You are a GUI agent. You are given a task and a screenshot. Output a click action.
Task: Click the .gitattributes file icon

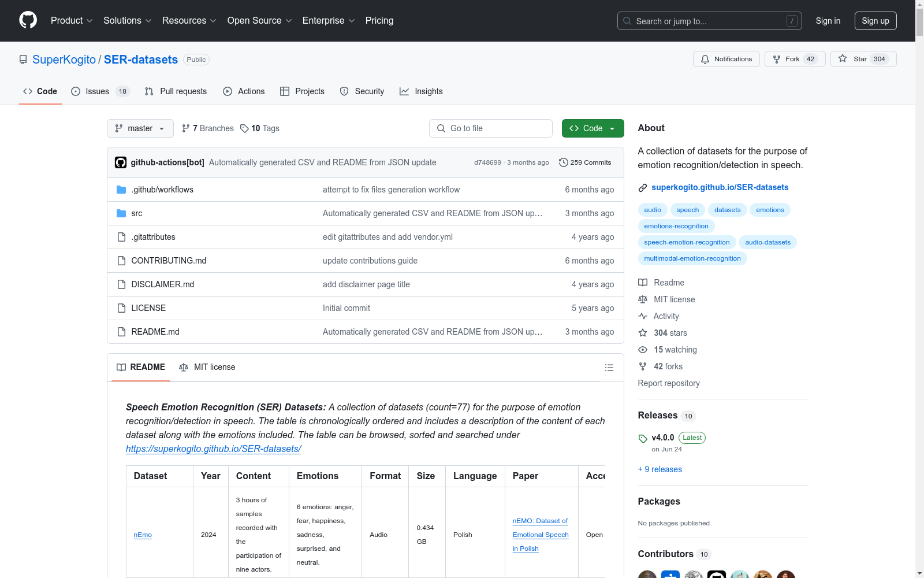[x=121, y=237]
